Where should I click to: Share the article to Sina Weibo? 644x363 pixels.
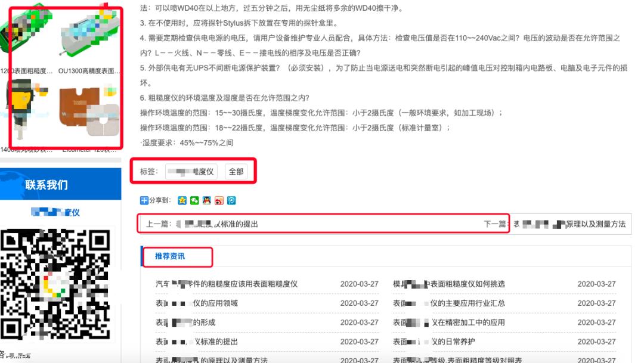click(219, 201)
